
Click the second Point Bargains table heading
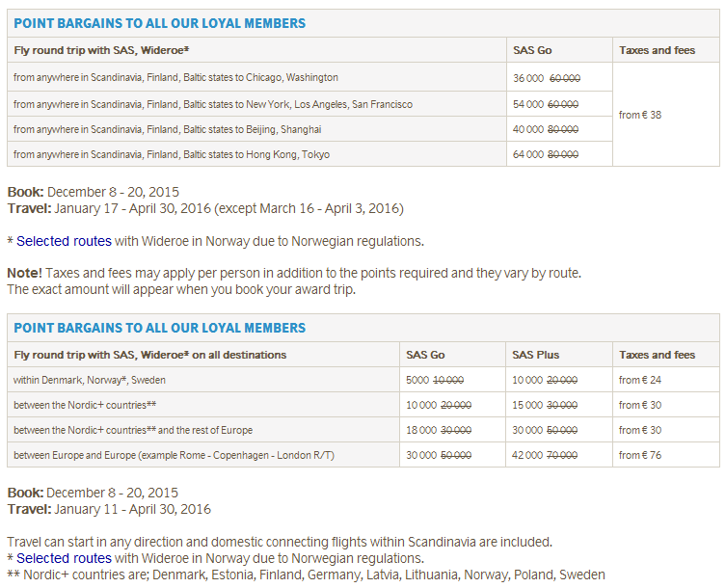pos(160,328)
